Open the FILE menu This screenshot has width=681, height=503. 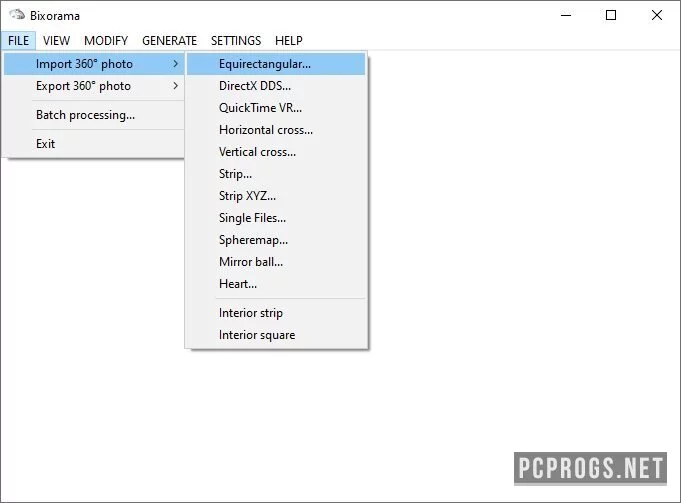[18, 41]
